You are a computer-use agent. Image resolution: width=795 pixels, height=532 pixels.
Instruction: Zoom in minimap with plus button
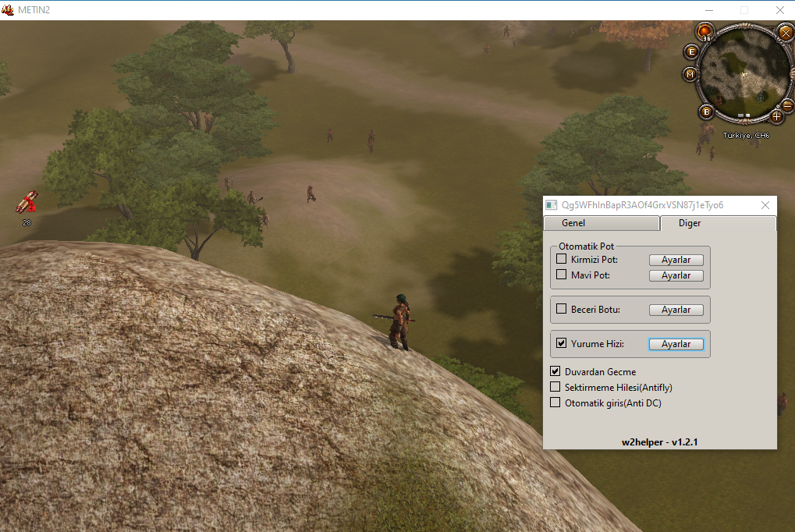(x=776, y=117)
